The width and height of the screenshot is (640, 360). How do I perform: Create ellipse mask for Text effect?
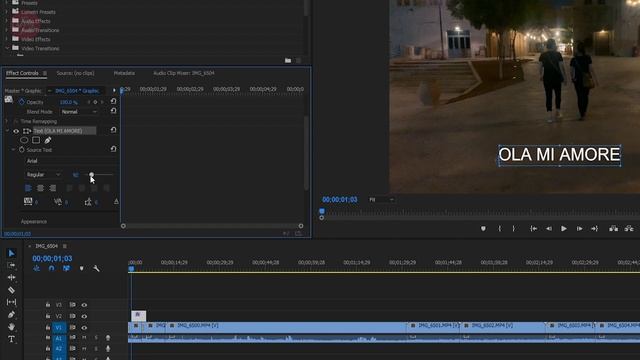click(24, 140)
